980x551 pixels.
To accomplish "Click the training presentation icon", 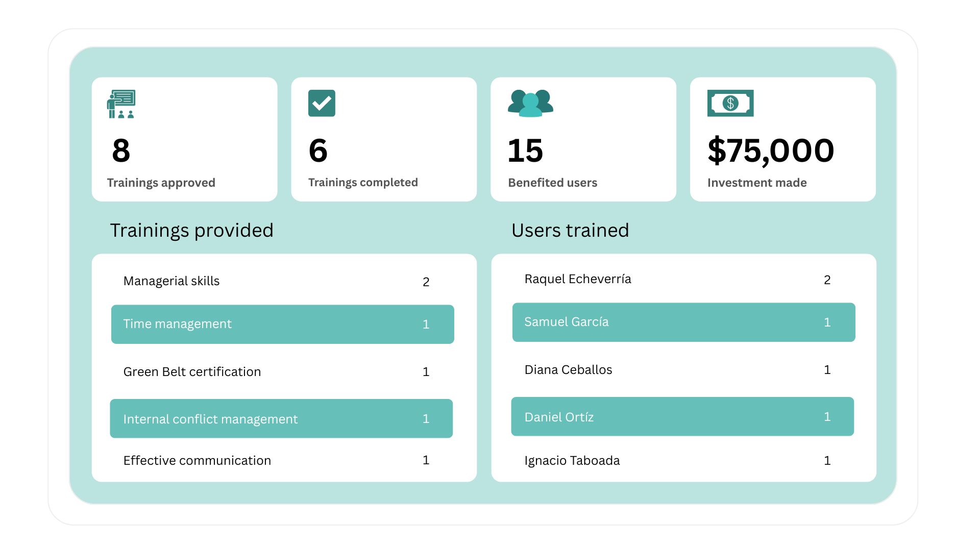I will click(121, 104).
